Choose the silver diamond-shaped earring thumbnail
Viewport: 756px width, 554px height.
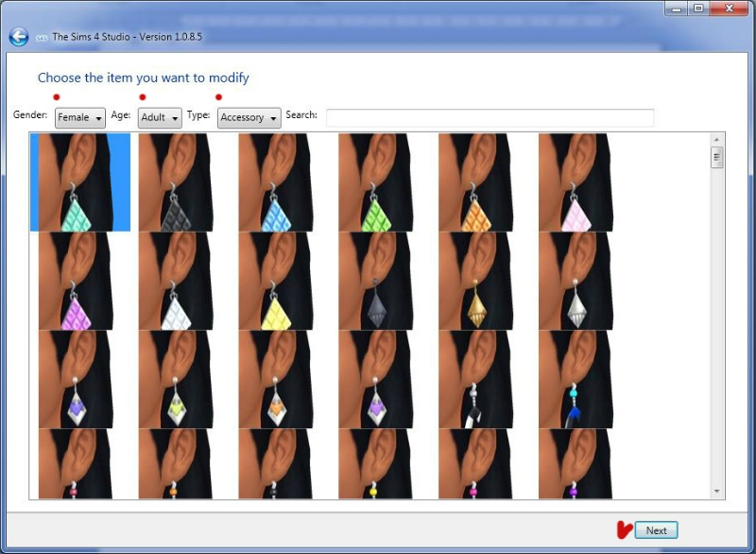point(576,281)
